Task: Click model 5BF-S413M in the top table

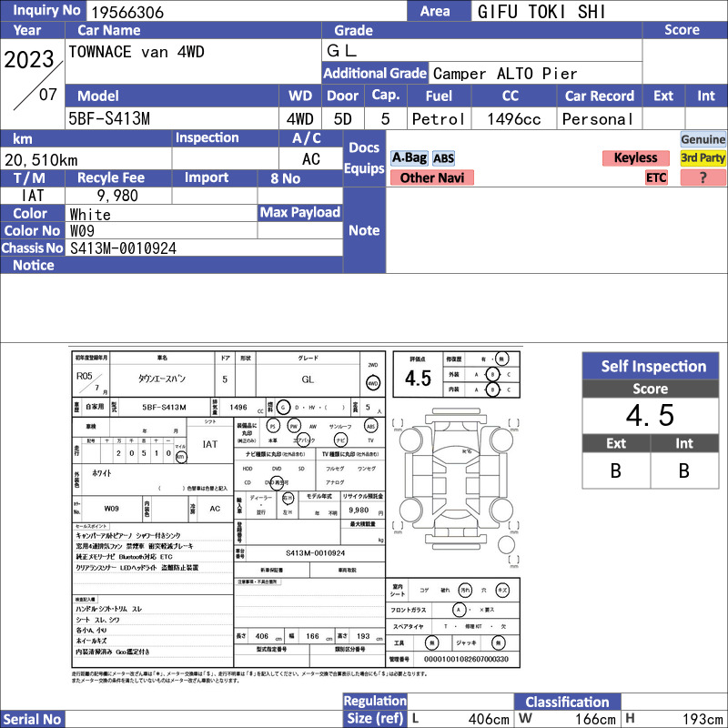Action: coord(109,119)
